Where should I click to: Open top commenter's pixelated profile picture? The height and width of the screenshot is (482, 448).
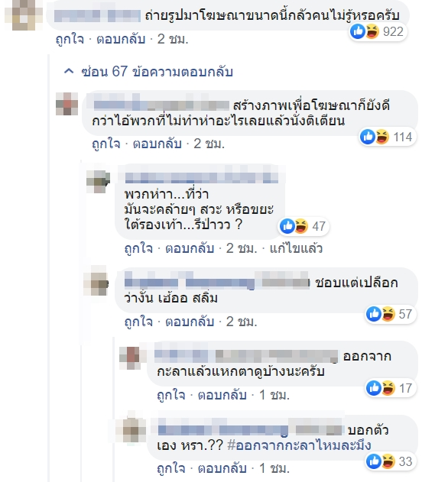click(x=24, y=15)
